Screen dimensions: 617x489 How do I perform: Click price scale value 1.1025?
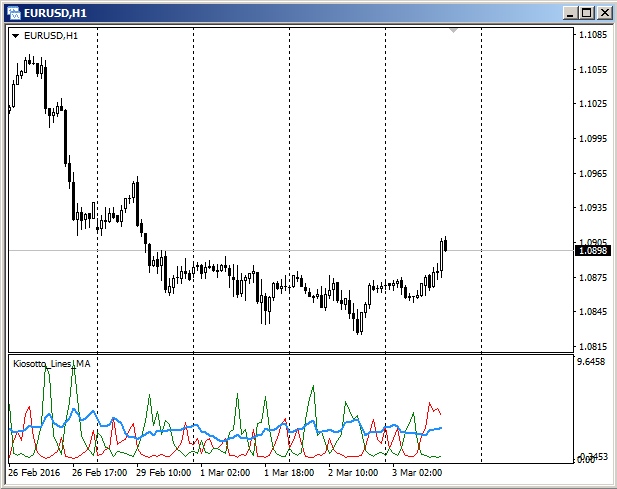[x=593, y=104]
